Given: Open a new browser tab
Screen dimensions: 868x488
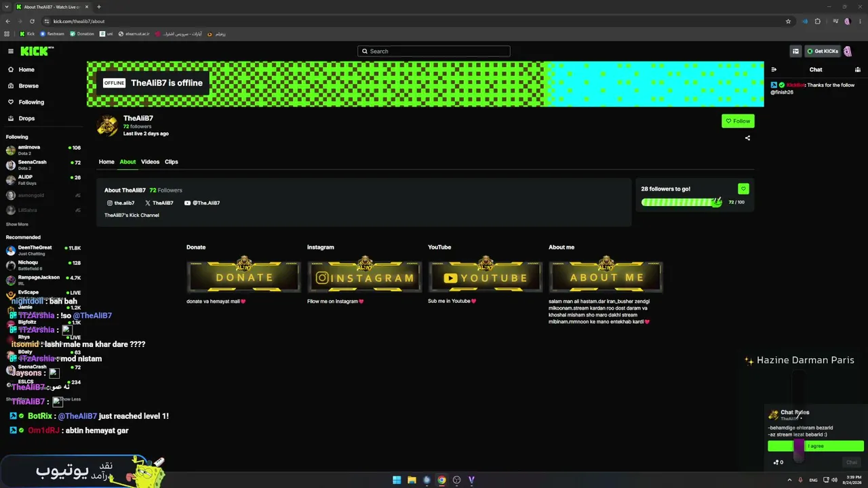Looking at the screenshot, I should click(x=98, y=7).
